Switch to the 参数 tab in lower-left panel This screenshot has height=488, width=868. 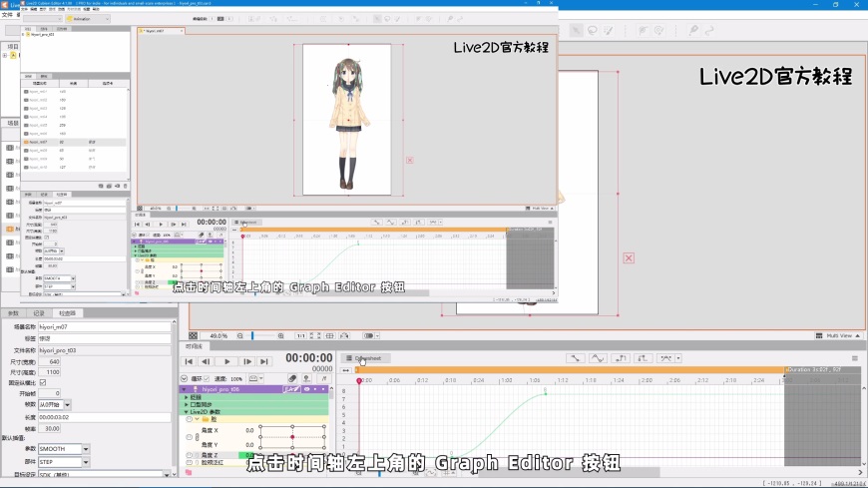pyautogui.click(x=13, y=313)
